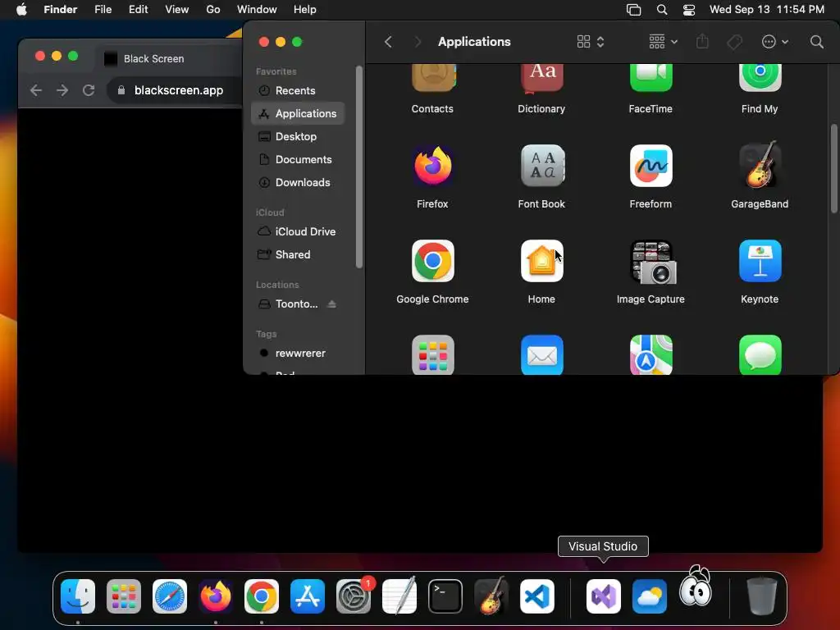Open the Trash in the Dock
840x630 pixels.
761,596
